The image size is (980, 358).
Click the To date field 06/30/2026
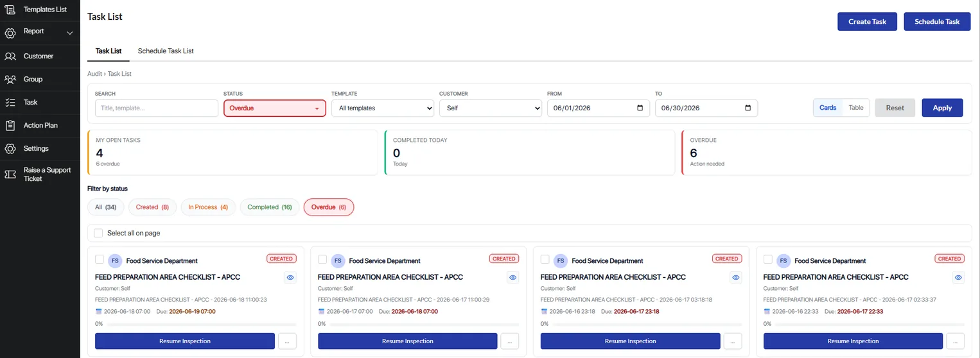pyautogui.click(x=706, y=108)
